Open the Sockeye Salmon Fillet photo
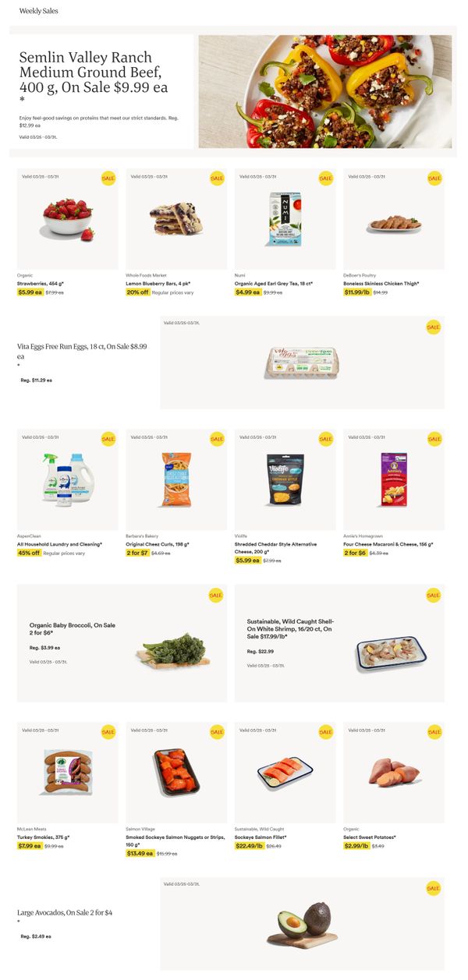Viewport: 468px width, 980px height. (285, 772)
